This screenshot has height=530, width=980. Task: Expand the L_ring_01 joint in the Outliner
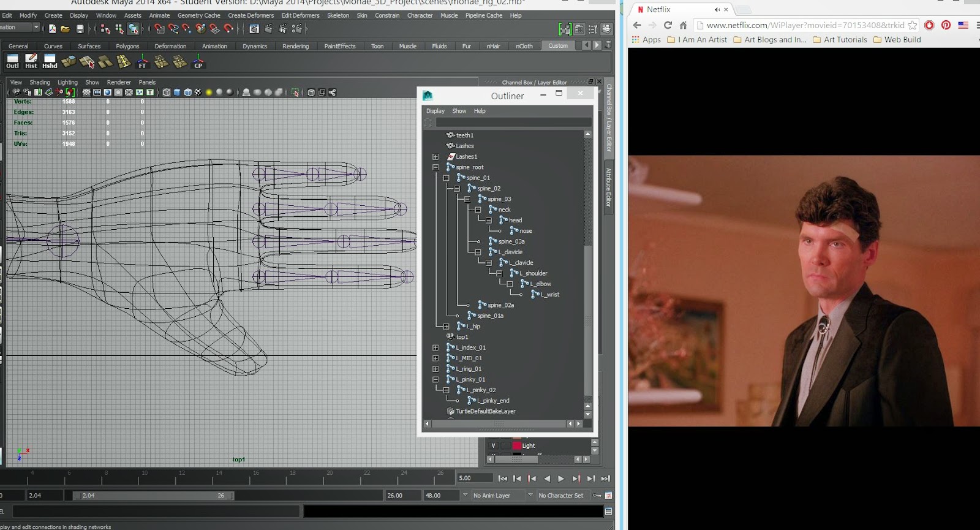[x=435, y=369]
